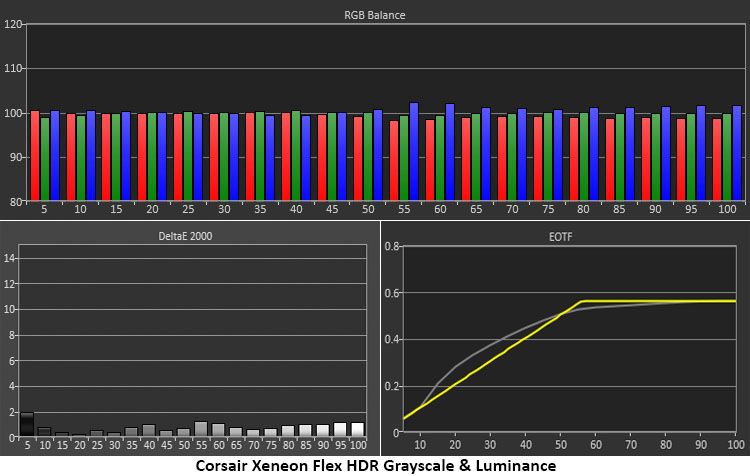This screenshot has height=476, width=750.
Task: Select the 75 tick label under DeltaE chart
Action: pyautogui.click(x=271, y=445)
